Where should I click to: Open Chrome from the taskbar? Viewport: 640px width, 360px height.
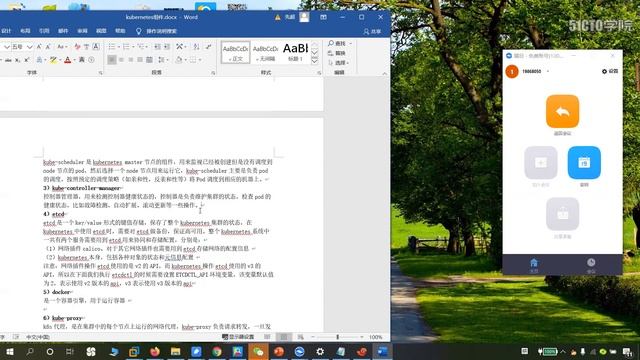217,351
